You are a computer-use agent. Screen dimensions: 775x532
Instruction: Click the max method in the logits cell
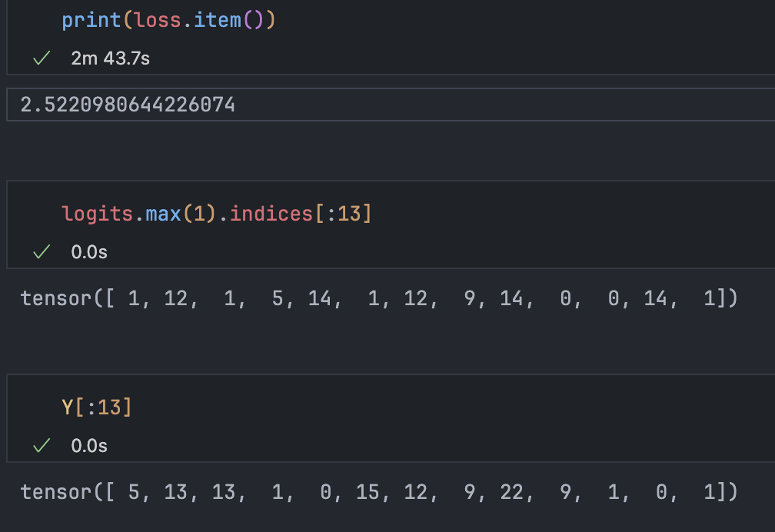coord(162,214)
